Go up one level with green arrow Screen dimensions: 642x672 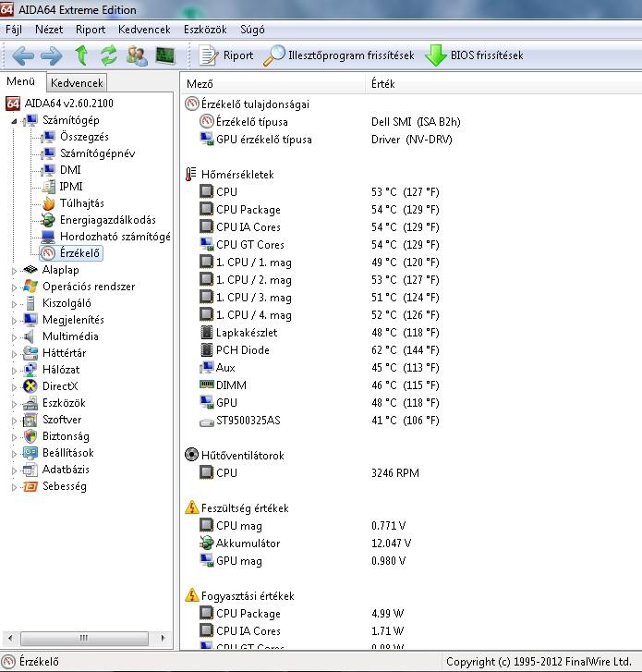pos(81,55)
